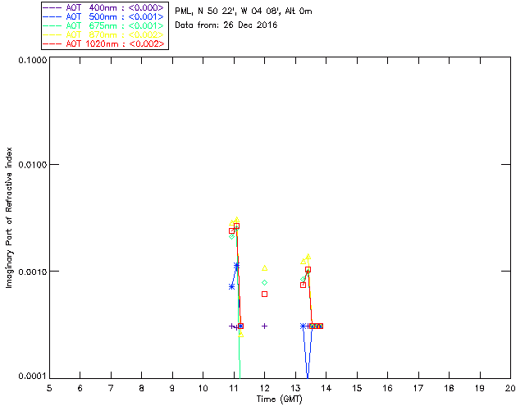Viewport: 525px width, 420px height.
Task: Click the green diamond marker at time 12
Action: 264,283
